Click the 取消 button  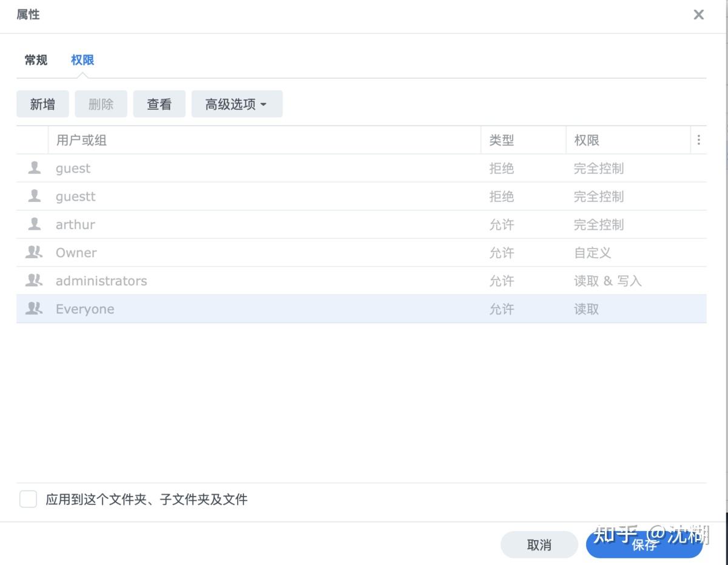click(x=539, y=544)
